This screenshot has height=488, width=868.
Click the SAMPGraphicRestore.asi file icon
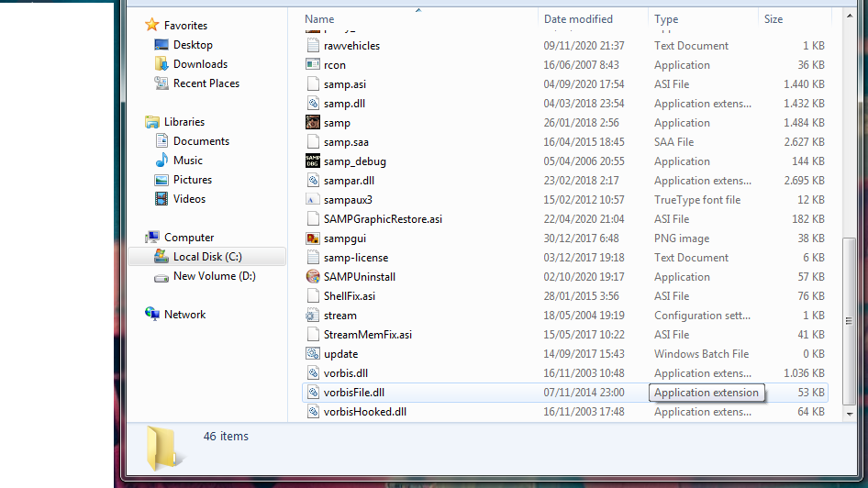pos(313,219)
